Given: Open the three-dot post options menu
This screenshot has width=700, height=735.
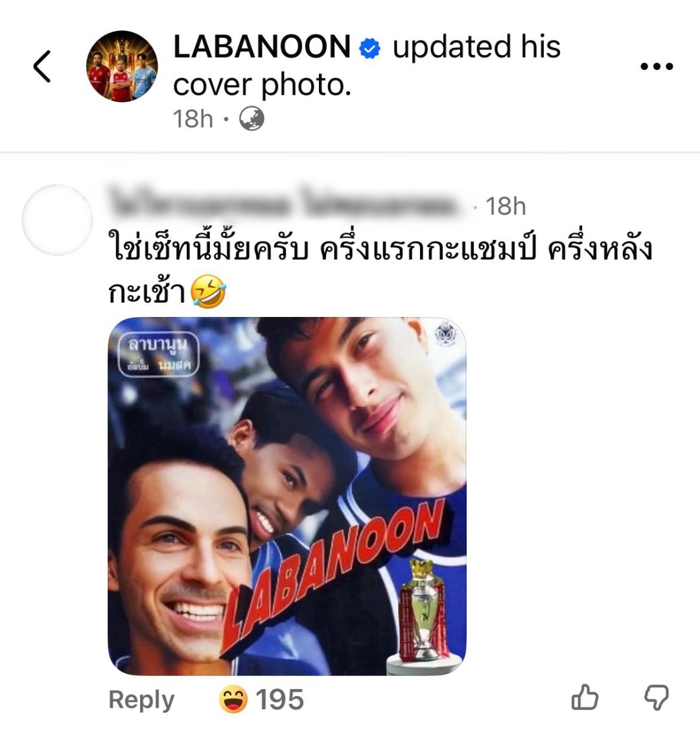Looking at the screenshot, I should point(657,66).
